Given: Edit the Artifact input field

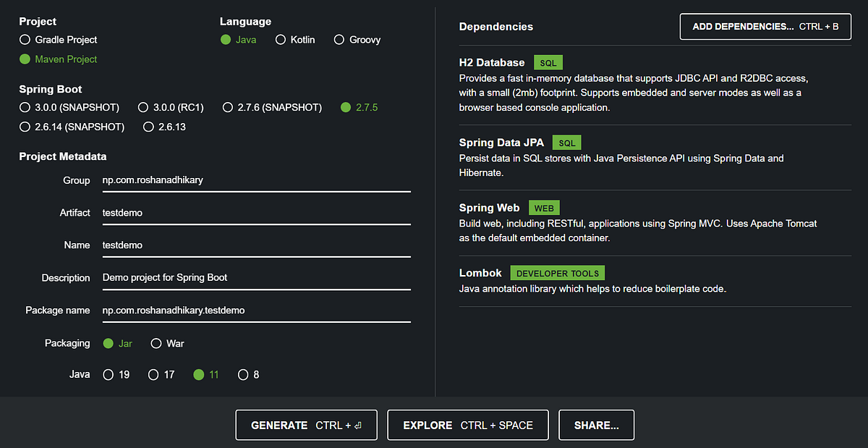Looking at the screenshot, I should tap(256, 213).
